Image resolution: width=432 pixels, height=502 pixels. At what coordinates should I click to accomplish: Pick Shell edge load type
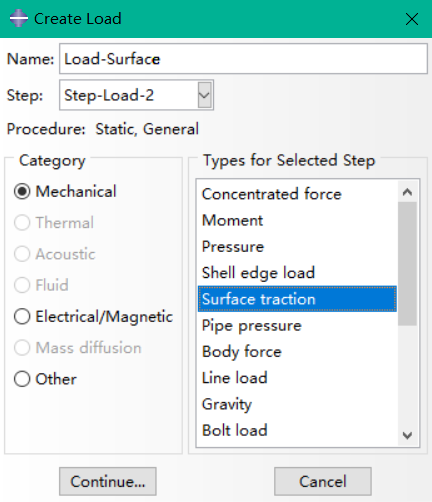297,273
